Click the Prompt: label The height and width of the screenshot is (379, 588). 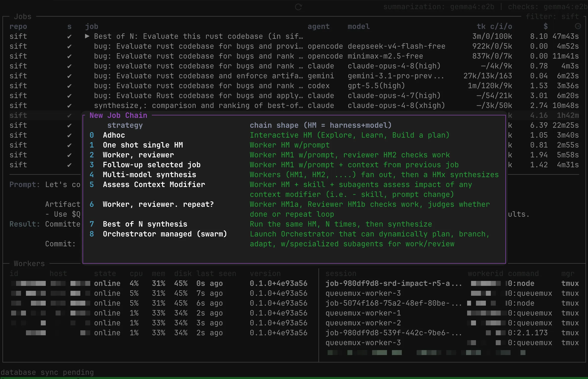tap(25, 185)
